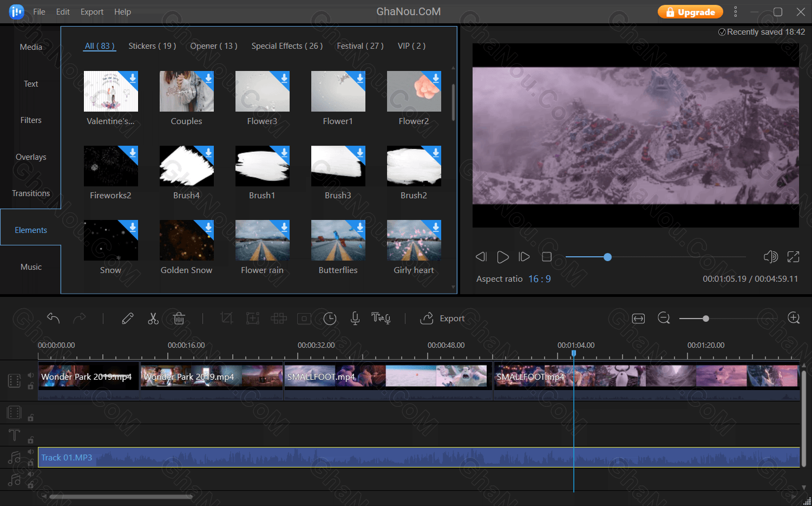Switch to the Overlays tab
This screenshot has height=506, width=812.
pos(31,157)
